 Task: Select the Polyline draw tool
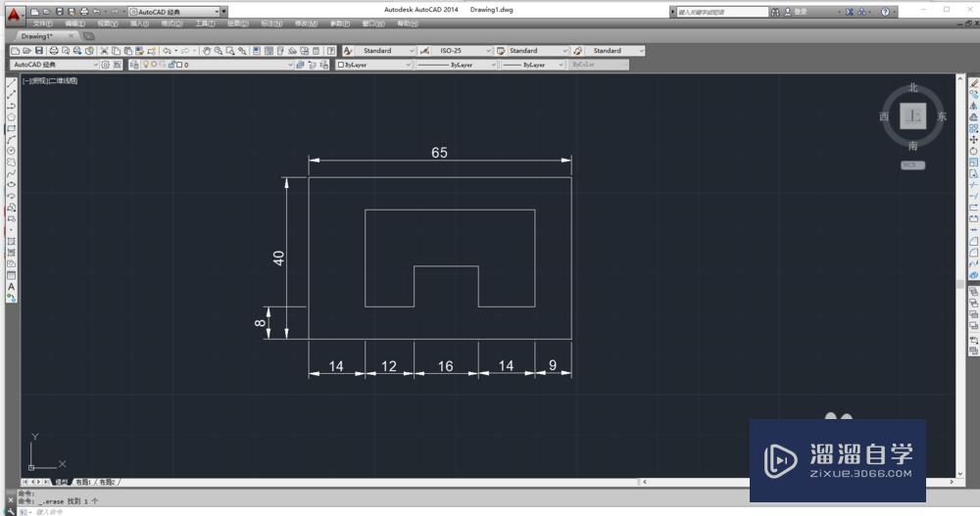click(11, 106)
